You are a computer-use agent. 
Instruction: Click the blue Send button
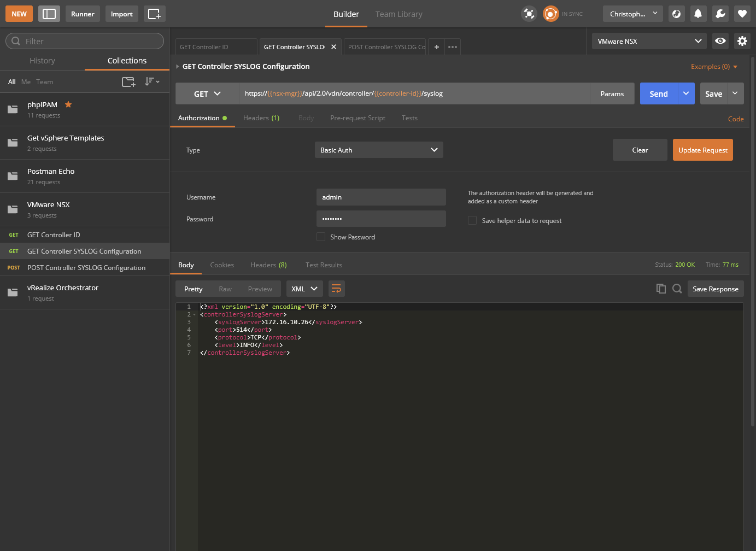coord(659,93)
